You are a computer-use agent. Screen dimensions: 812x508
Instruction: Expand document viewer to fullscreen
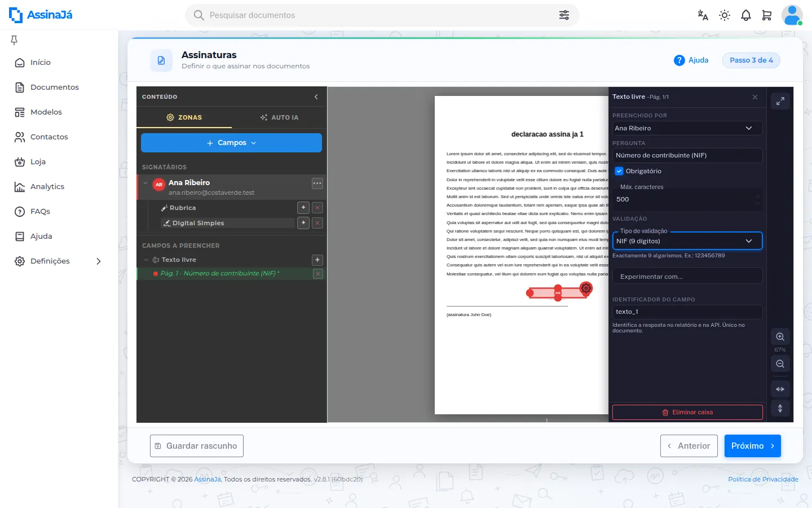[x=780, y=101]
